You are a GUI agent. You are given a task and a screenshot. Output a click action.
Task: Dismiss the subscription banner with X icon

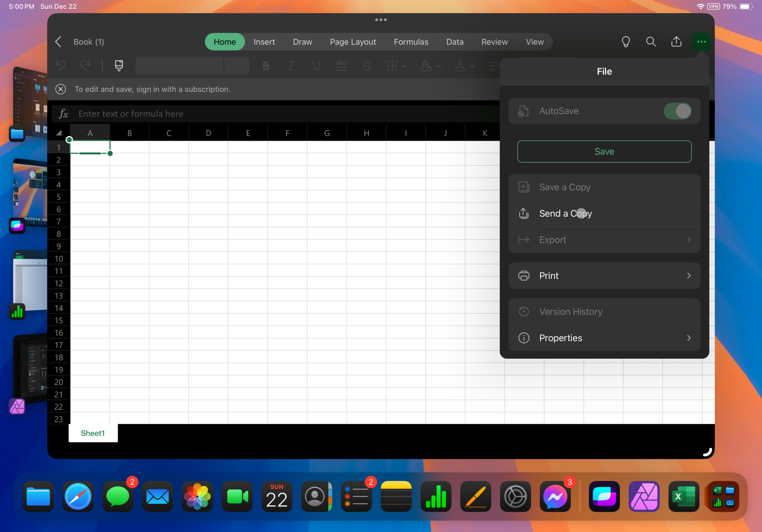coord(61,89)
